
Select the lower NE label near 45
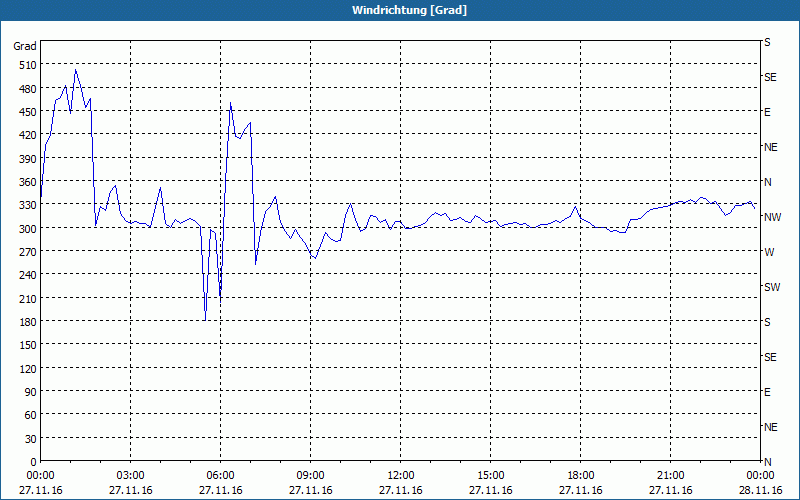[770, 427]
